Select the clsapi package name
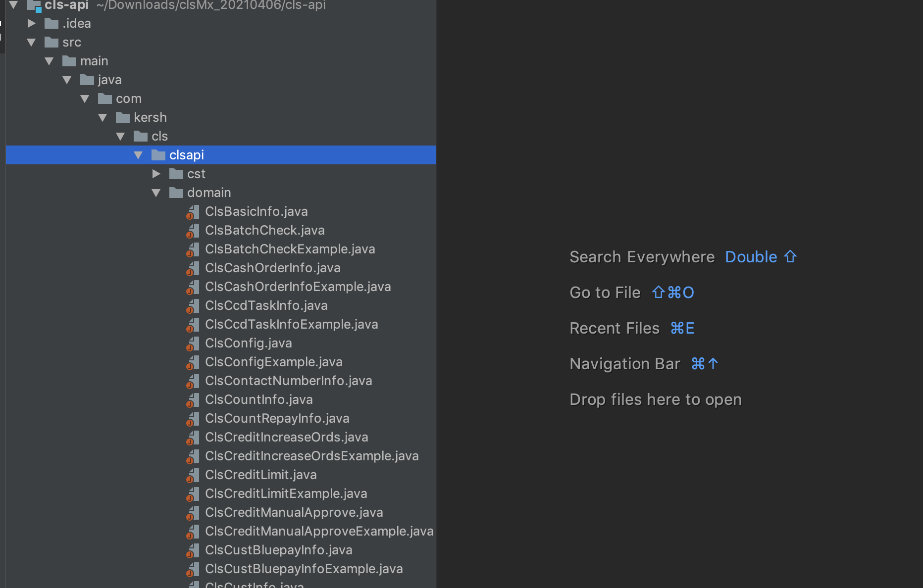This screenshot has height=588, width=923. [x=187, y=155]
